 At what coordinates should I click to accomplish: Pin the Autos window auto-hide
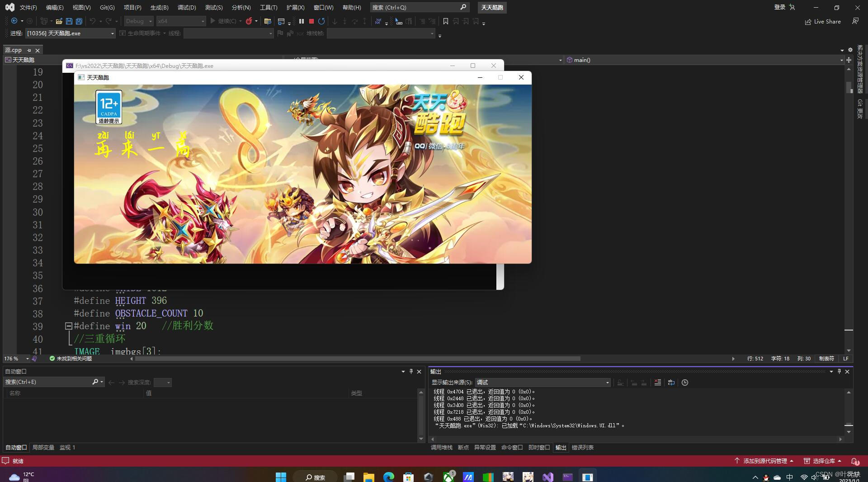coord(411,371)
